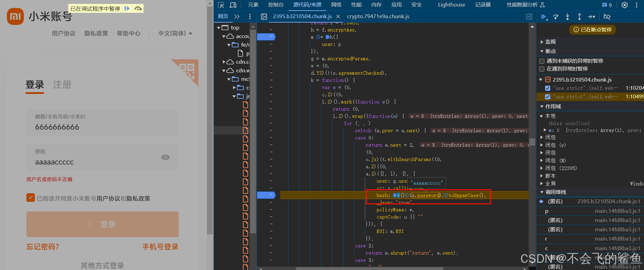Open the issues counter showing 9

pyautogui.click(x=607, y=5)
